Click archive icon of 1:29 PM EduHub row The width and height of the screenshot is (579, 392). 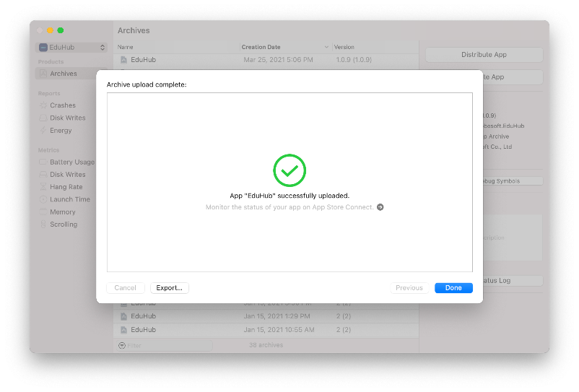124,316
